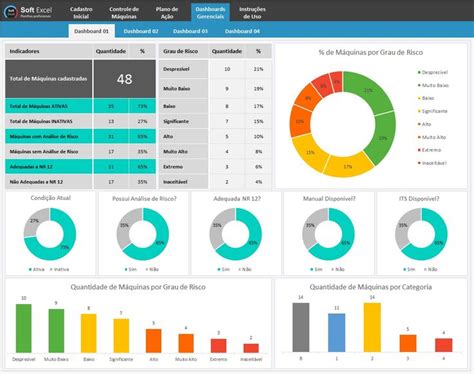Viewport: 474px width, 374px height.
Task: Click the Adequada NR 12 donut chart
Action: [x=236, y=234]
